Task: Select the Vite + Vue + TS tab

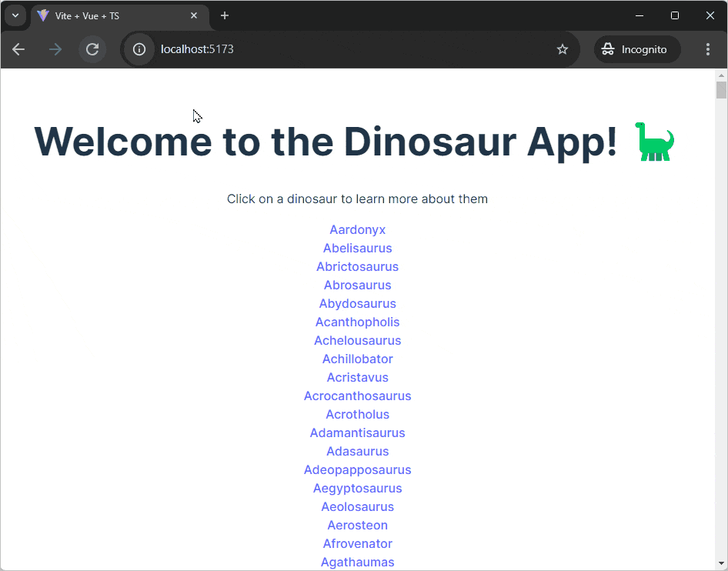Action: [108, 15]
